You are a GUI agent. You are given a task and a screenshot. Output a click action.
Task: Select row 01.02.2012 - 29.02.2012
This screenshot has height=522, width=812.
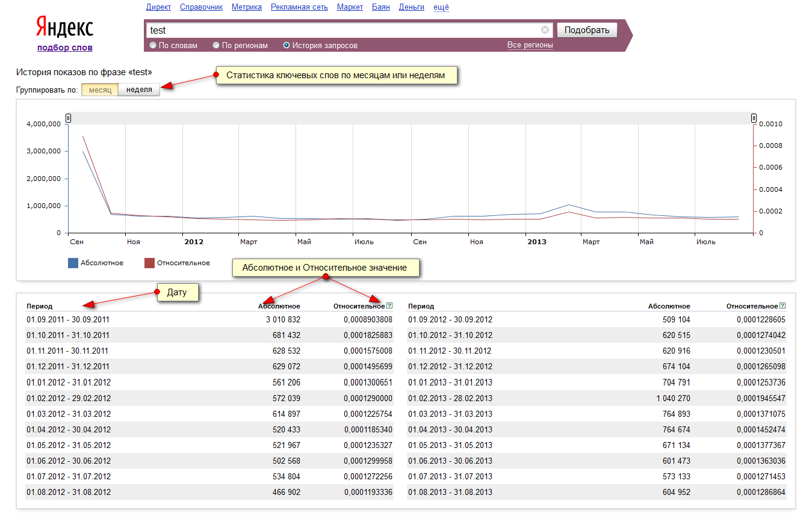pos(209,398)
